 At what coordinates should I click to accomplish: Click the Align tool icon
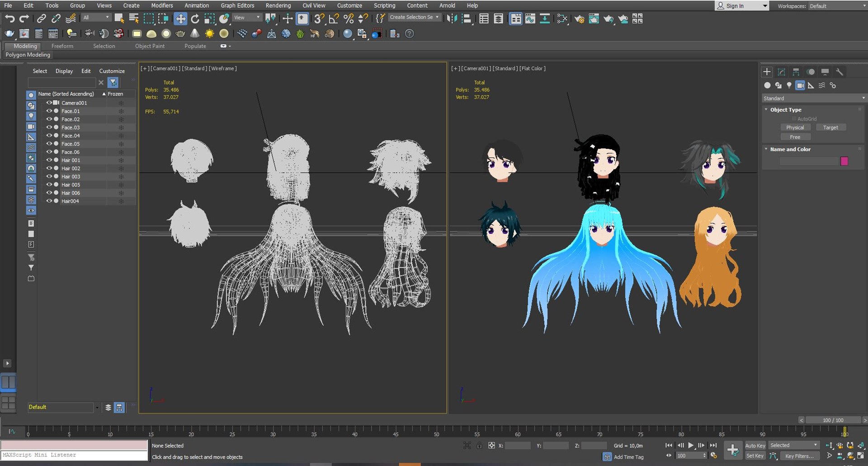point(467,19)
